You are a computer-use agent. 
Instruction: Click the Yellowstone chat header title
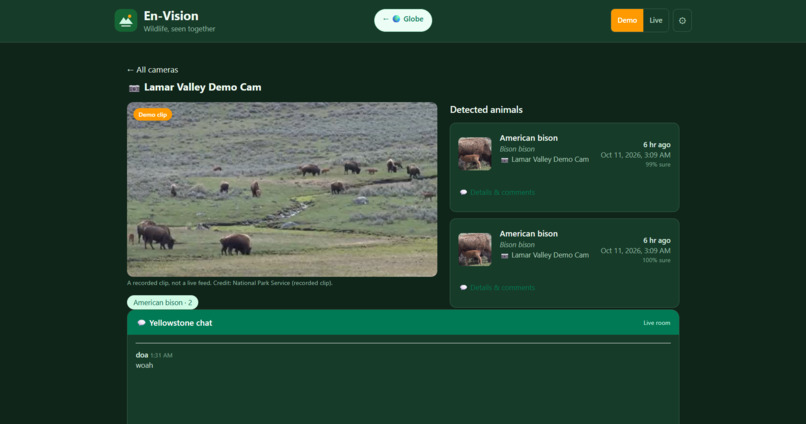coord(180,323)
